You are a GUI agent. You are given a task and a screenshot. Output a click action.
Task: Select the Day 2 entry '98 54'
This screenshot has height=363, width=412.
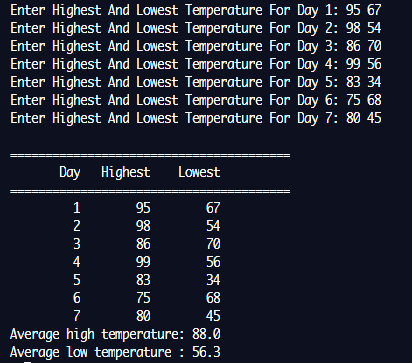point(364,28)
